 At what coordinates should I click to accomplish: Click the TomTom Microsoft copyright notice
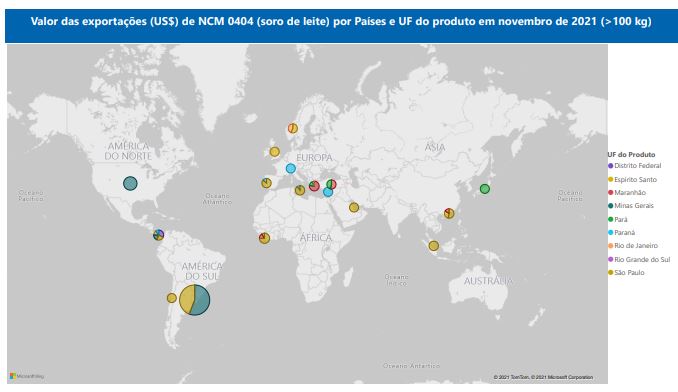[x=543, y=377]
